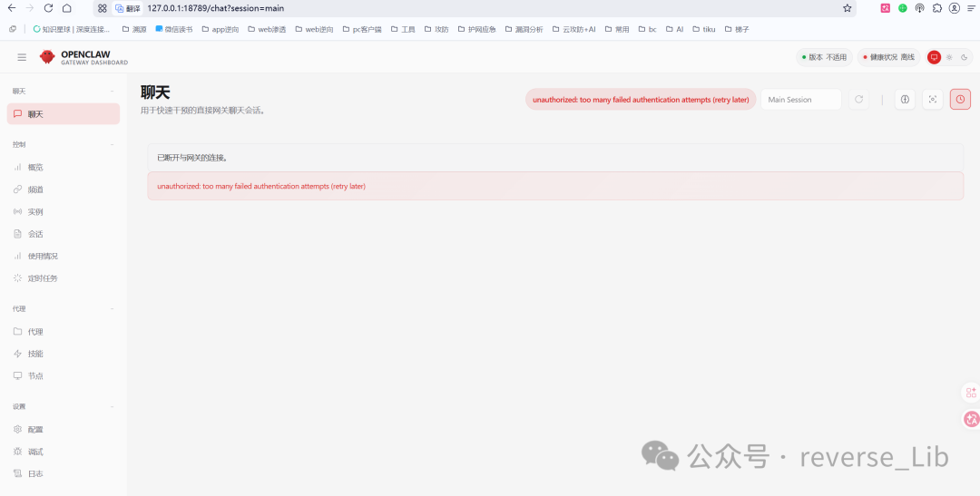Open the browser profile avatar icon
Viewport: 980px width, 496px height.
click(954, 8)
